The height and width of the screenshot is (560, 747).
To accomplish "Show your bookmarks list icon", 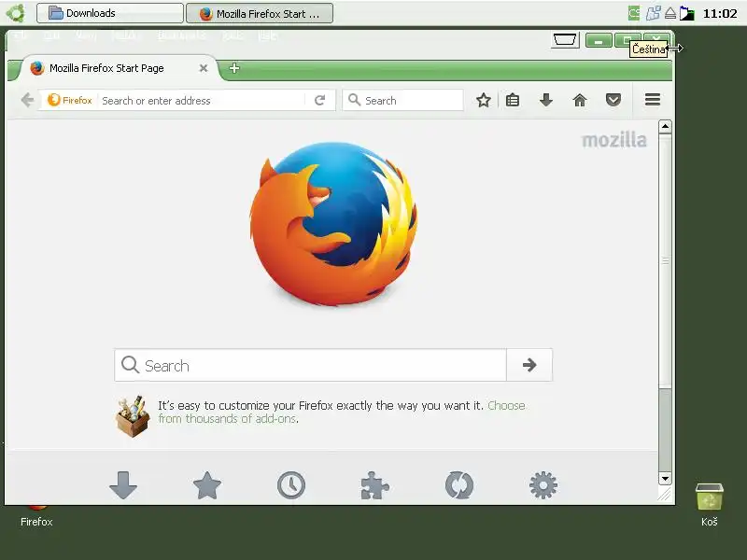I will [513, 100].
